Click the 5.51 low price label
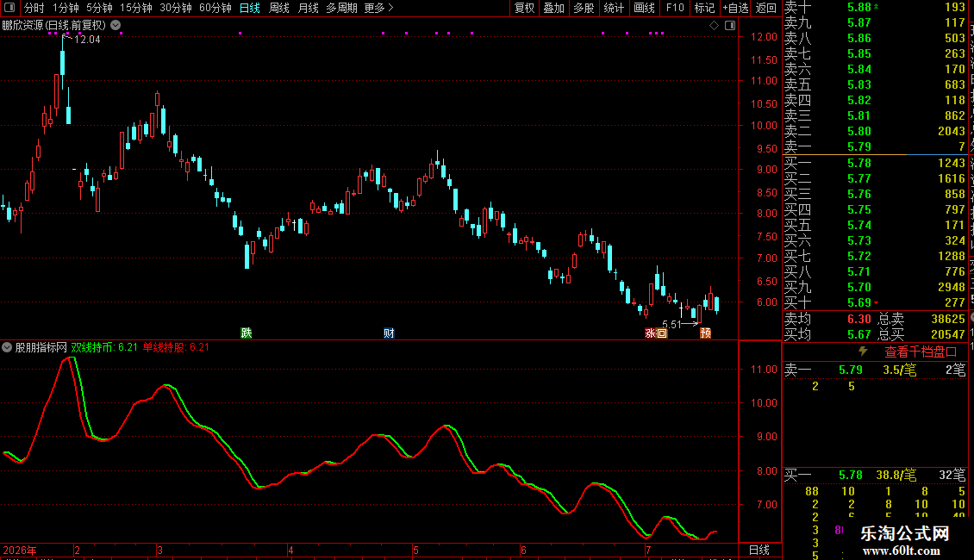Viewport: 974px width, 560px height. point(671,324)
